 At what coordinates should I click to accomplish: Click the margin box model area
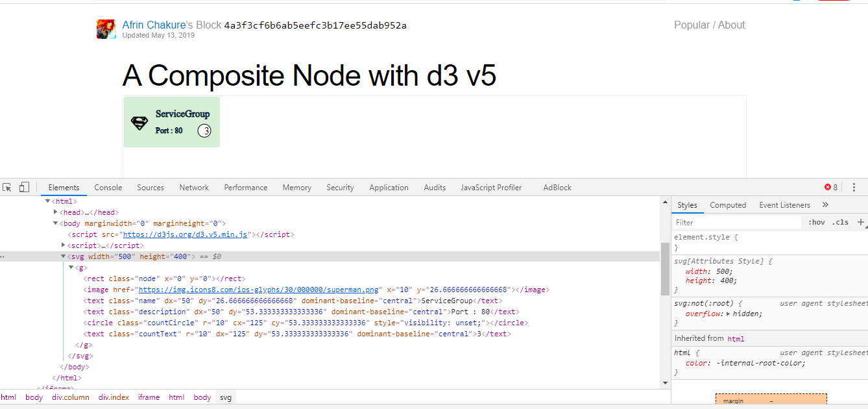point(771,399)
